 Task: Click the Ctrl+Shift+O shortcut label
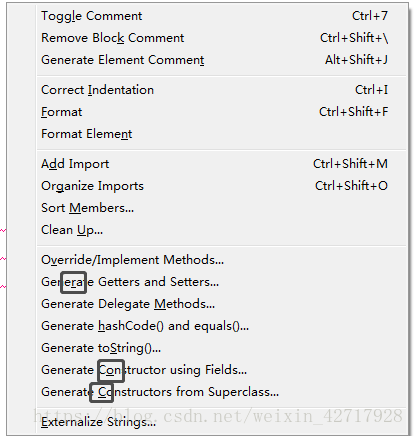point(351,186)
